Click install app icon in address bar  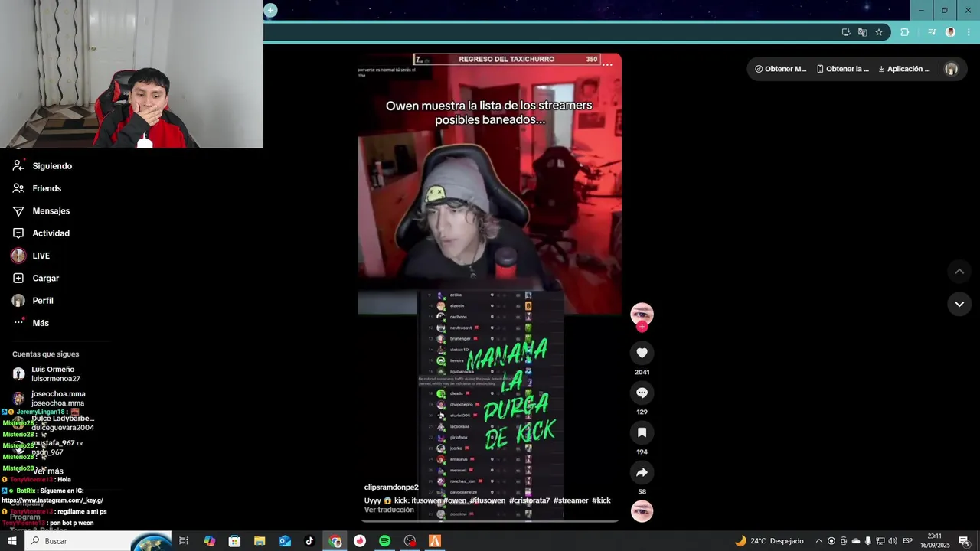coord(846,32)
